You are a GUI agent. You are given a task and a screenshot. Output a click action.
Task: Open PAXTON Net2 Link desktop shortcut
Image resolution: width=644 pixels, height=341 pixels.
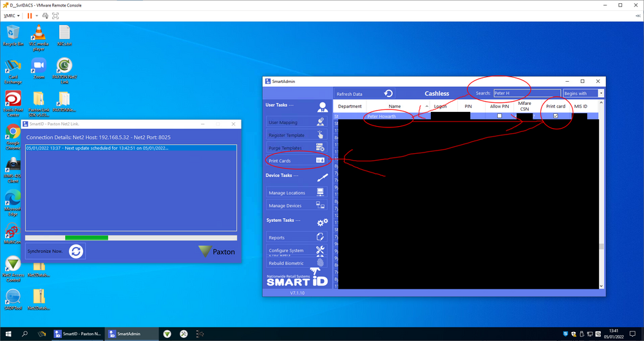(64, 71)
